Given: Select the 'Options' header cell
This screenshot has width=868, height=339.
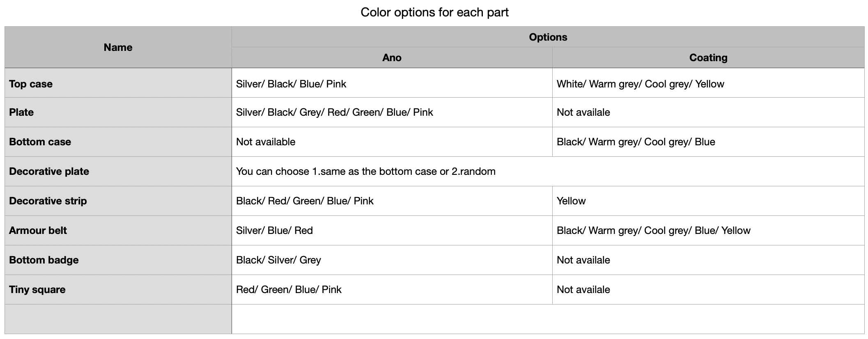Looking at the screenshot, I should pos(548,37).
